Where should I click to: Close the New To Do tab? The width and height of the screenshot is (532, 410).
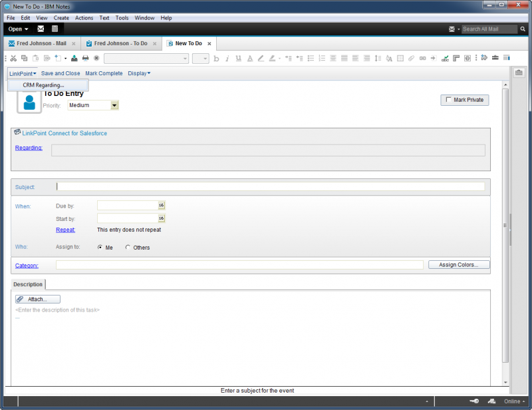pyautogui.click(x=209, y=44)
